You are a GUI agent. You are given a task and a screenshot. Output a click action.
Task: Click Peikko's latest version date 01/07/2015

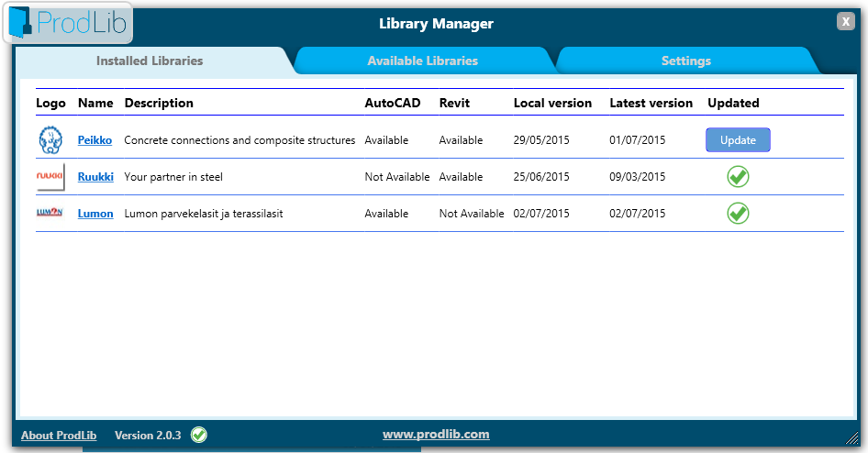pyautogui.click(x=637, y=140)
